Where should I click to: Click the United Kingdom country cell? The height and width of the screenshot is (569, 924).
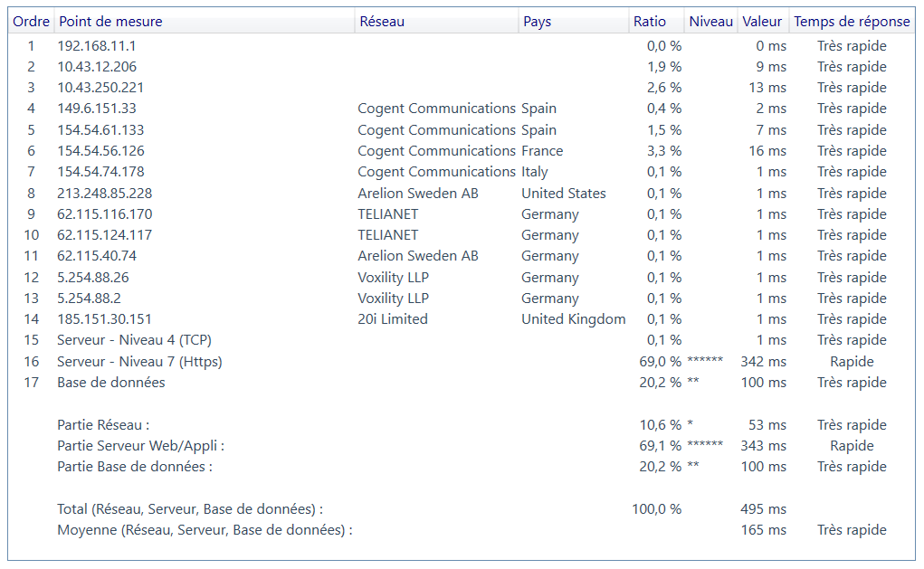[x=574, y=319]
